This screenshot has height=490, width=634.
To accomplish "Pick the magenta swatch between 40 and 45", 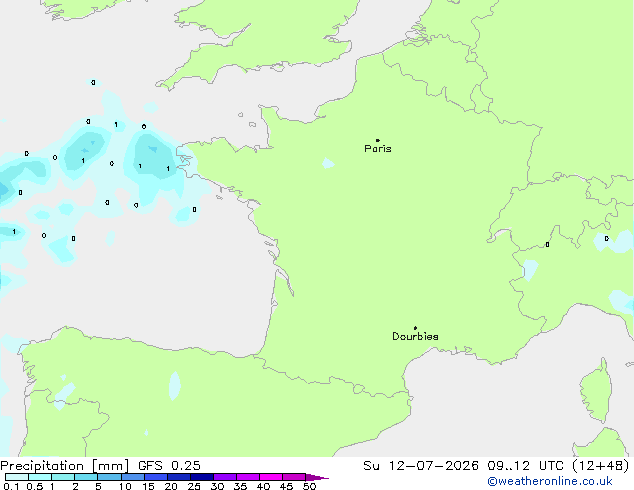I will coord(271,477).
